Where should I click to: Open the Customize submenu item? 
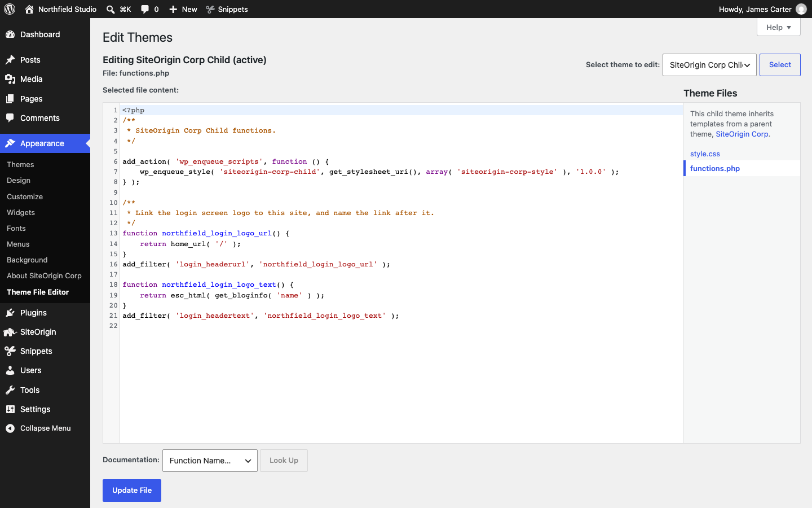[25, 196]
